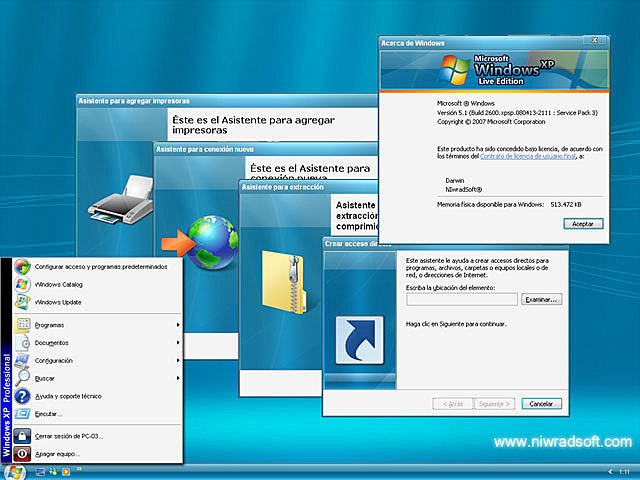The width and height of the screenshot is (640, 480).
Task: Launch the orange media player quick launch icon
Action: click(x=66, y=472)
